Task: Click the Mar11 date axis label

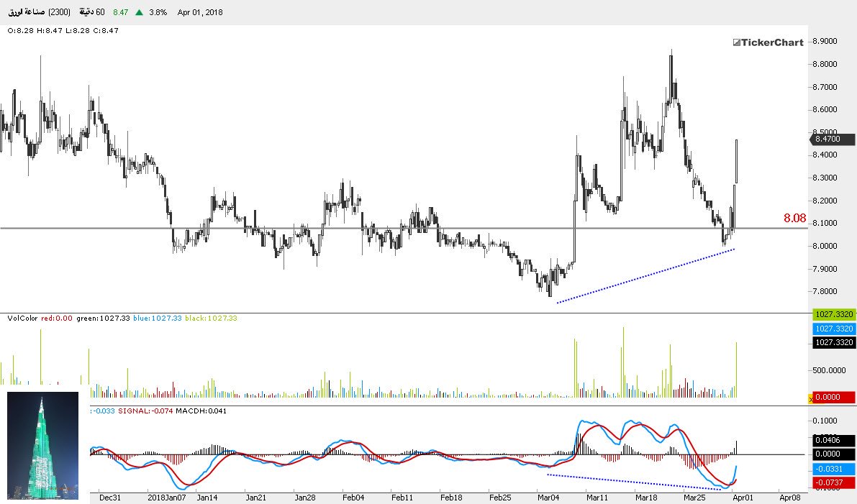Action: (597, 498)
